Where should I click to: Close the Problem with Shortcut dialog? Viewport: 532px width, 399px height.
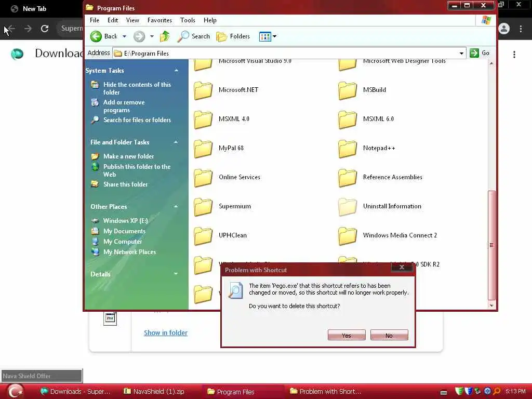(x=402, y=268)
